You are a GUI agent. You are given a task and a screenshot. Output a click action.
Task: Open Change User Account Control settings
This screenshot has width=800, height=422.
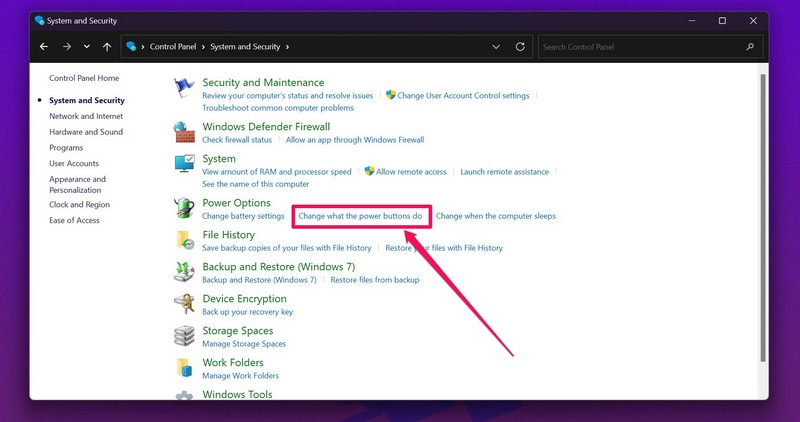click(x=463, y=96)
